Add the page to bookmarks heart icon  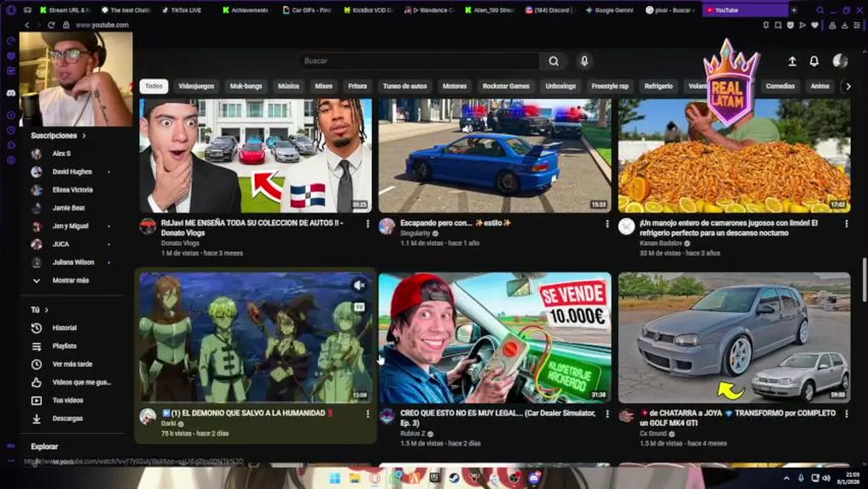[815, 25]
